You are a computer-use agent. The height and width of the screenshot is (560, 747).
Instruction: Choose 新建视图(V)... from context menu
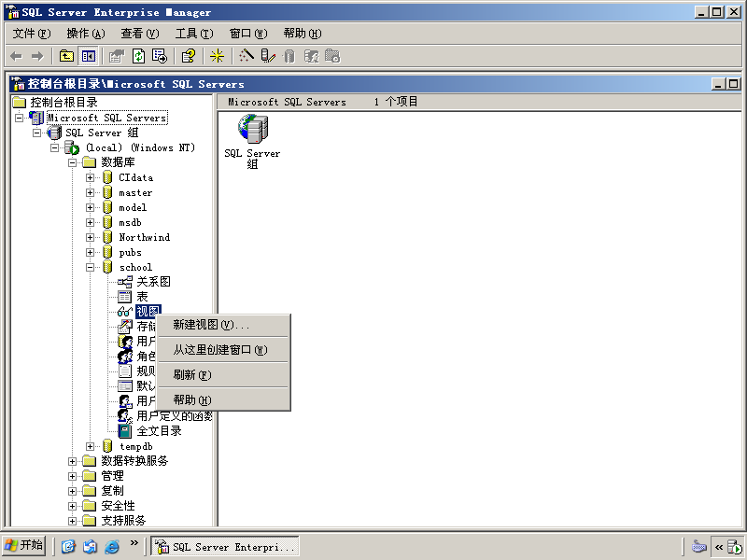point(223,325)
